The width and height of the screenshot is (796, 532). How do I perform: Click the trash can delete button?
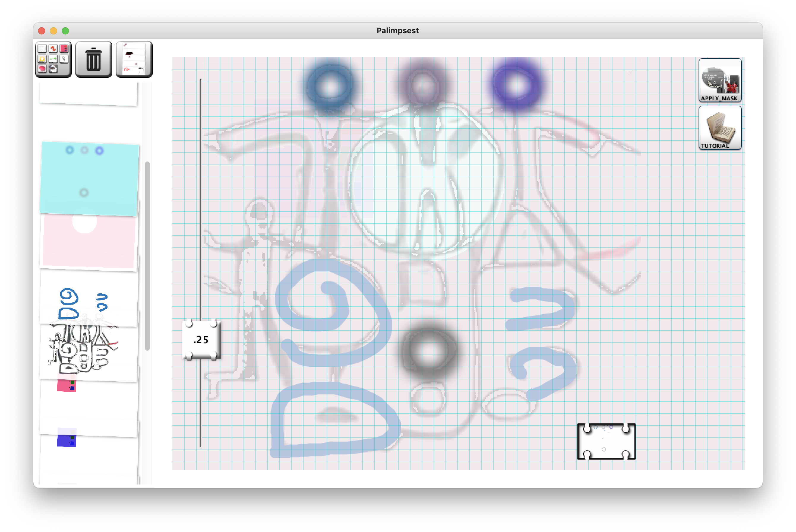tap(94, 59)
